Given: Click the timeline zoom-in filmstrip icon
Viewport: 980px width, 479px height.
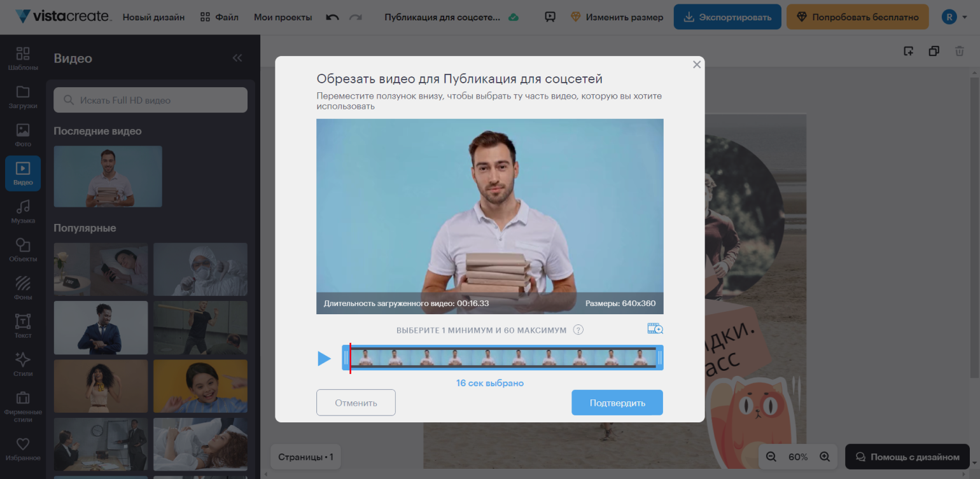Looking at the screenshot, I should (655, 329).
